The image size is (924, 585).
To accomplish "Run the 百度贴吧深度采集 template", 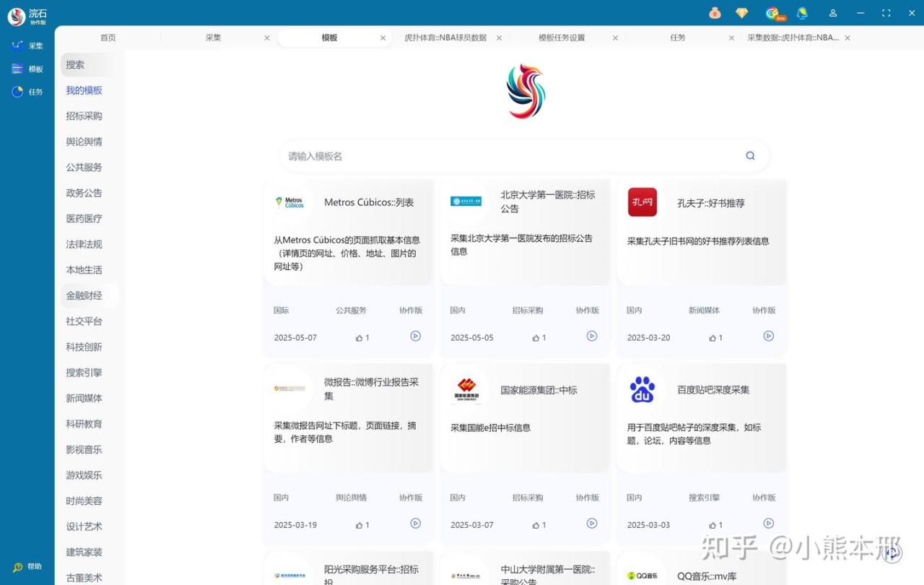I will (x=769, y=523).
